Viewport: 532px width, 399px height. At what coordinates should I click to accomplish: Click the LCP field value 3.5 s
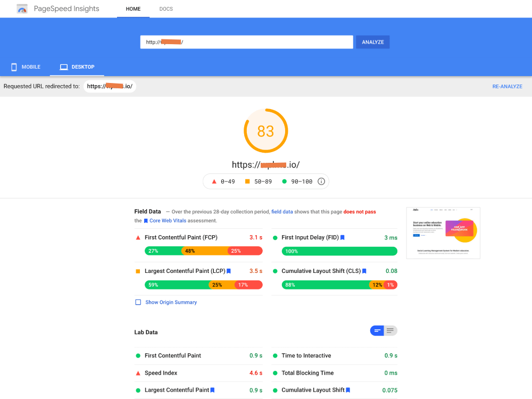tap(256, 271)
